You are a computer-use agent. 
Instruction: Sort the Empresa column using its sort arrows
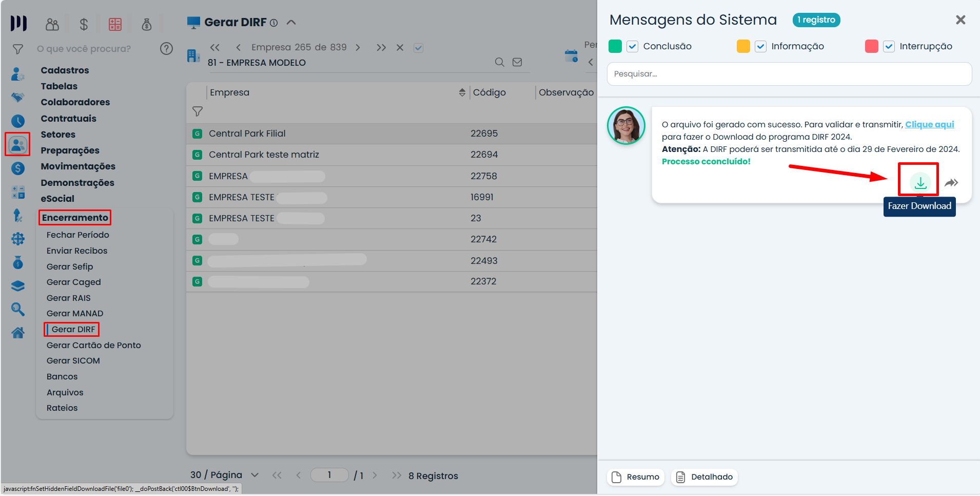tap(462, 92)
